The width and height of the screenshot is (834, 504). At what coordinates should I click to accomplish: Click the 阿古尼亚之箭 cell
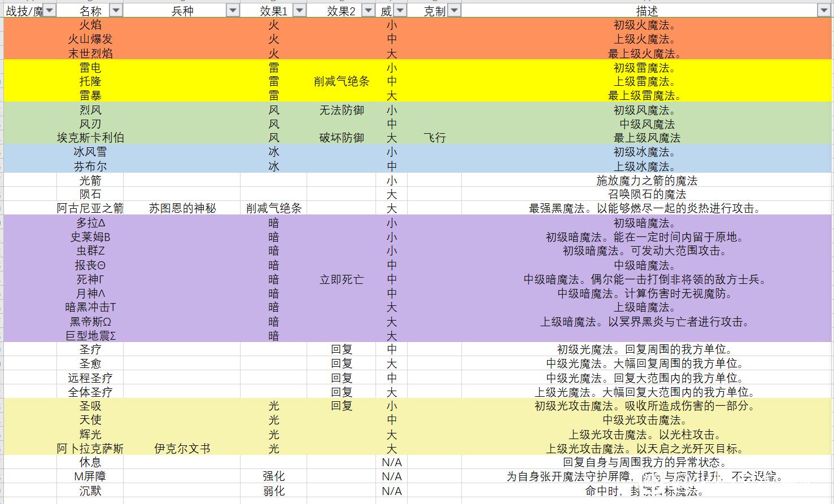(x=90, y=208)
